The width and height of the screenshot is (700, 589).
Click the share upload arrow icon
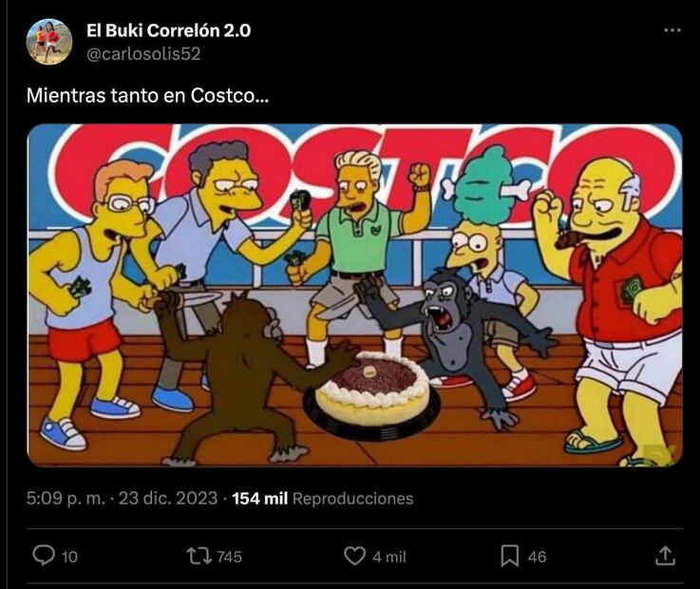(665, 556)
